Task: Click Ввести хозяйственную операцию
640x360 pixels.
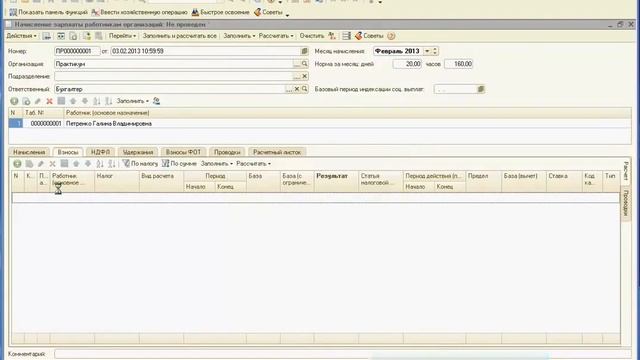Action: 139,12
